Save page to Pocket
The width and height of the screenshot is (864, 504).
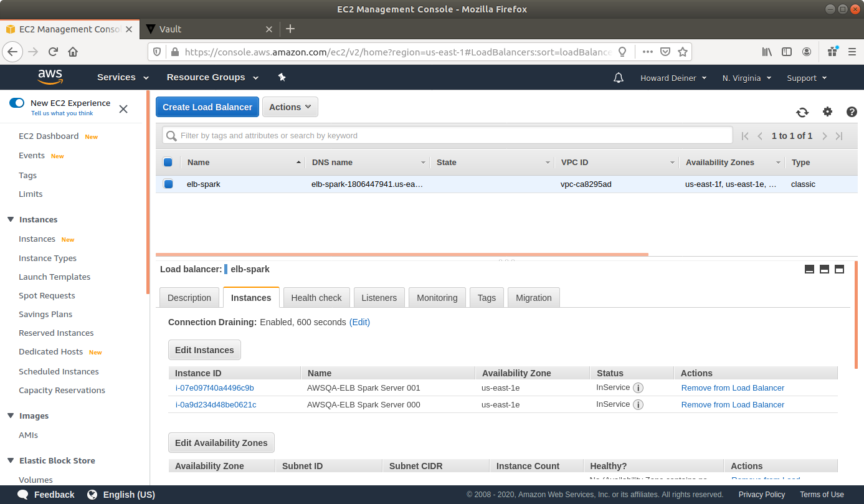[x=665, y=52]
